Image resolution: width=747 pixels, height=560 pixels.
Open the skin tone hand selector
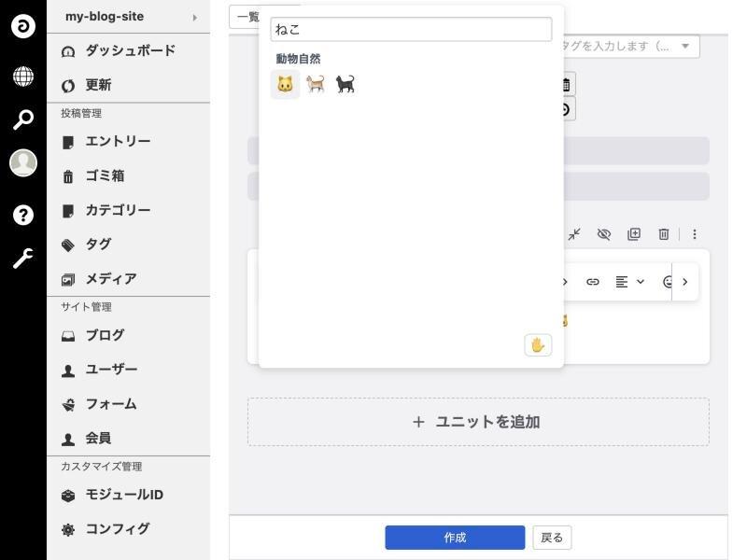(x=538, y=344)
